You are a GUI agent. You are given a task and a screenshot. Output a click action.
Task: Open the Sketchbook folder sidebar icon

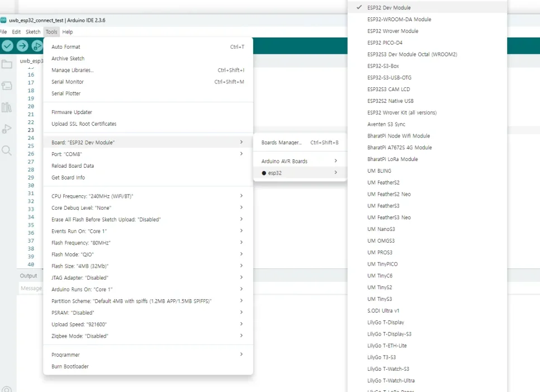tap(7, 64)
